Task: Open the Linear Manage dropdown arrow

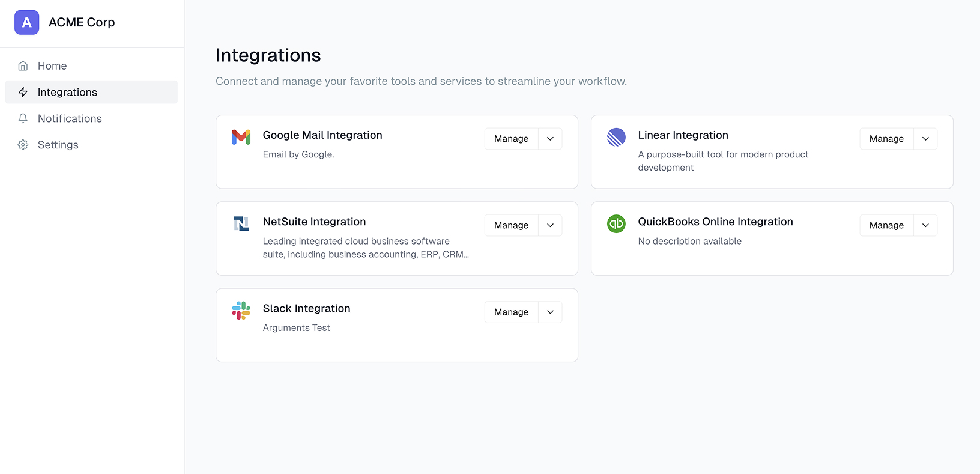Action: coord(925,139)
